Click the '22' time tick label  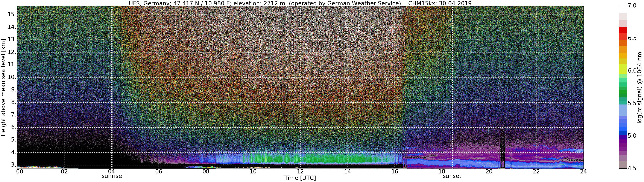point(536,172)
